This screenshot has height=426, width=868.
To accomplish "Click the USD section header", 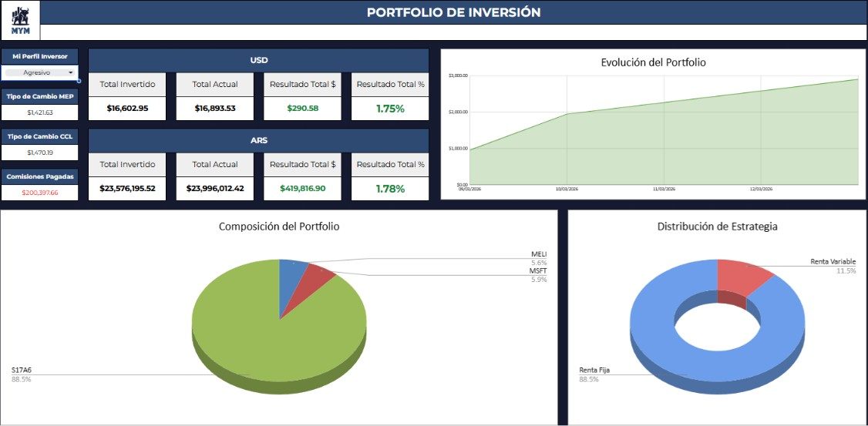I will pos(258,60).
